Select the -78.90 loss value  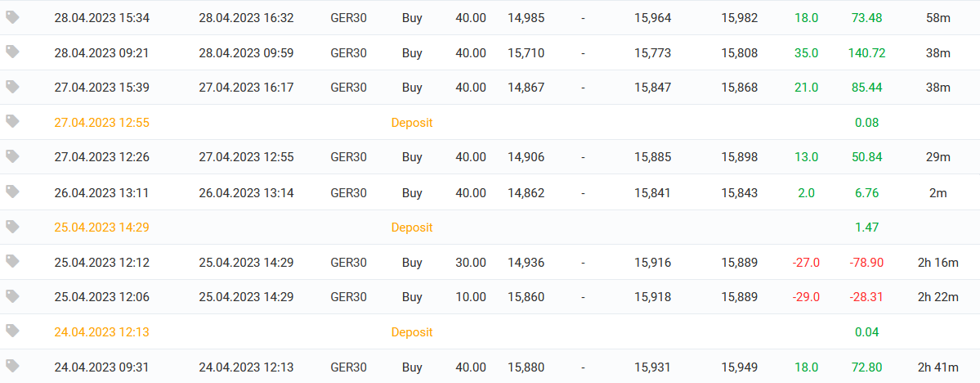[866, 263]
